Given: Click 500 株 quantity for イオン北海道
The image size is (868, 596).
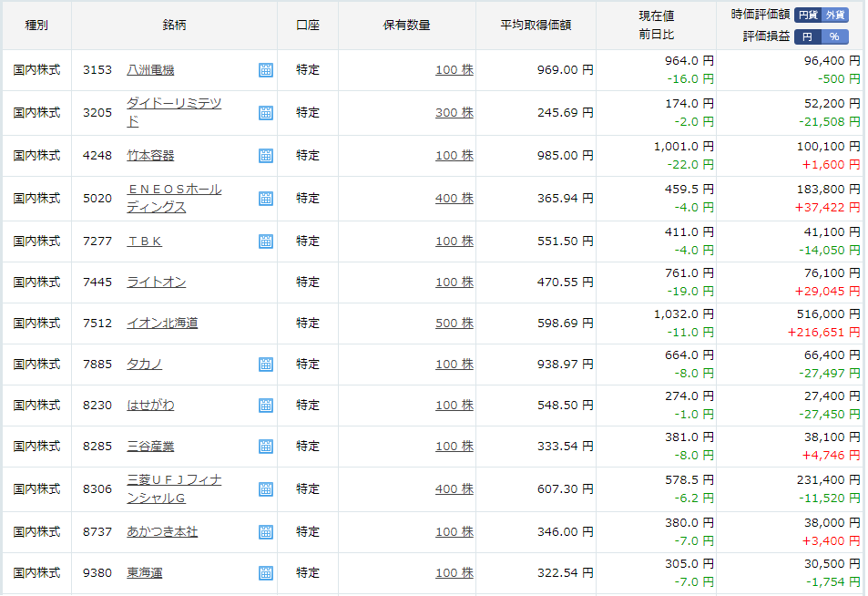Looking at the screenshot, I should tap(454, 324).
